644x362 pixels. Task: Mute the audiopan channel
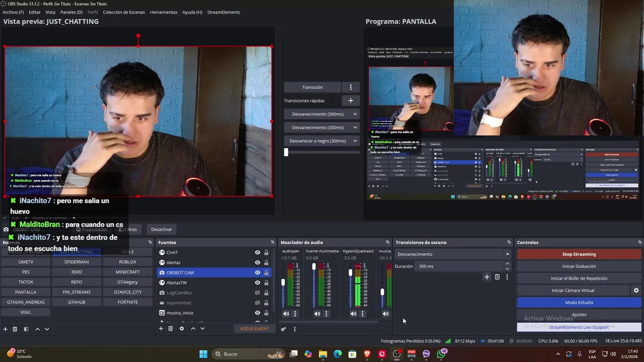[286, 314]
